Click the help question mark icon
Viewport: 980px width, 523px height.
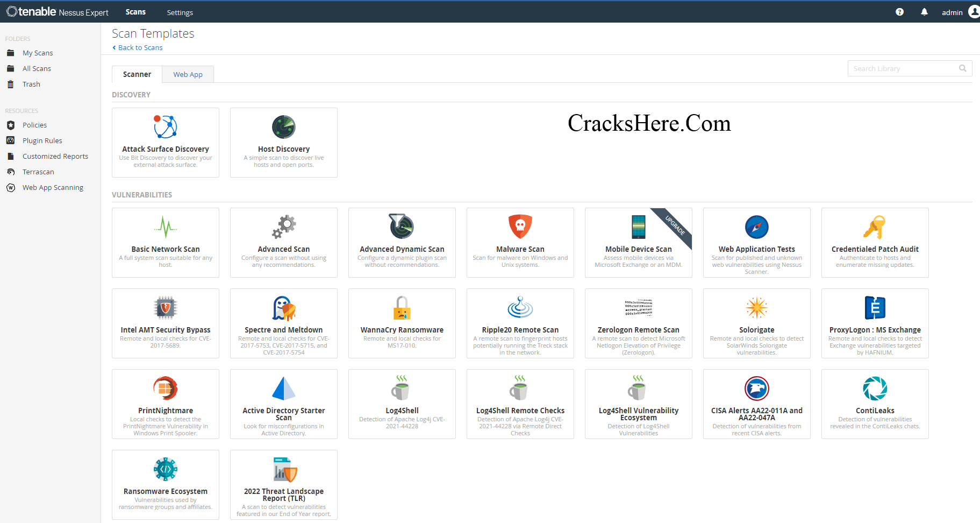pyautogui.click(x=899, y=12)
